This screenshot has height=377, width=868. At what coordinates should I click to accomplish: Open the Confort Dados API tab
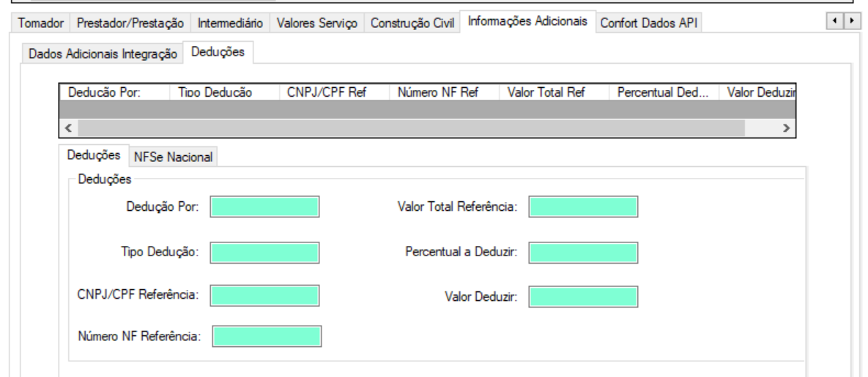pos(649,23)
